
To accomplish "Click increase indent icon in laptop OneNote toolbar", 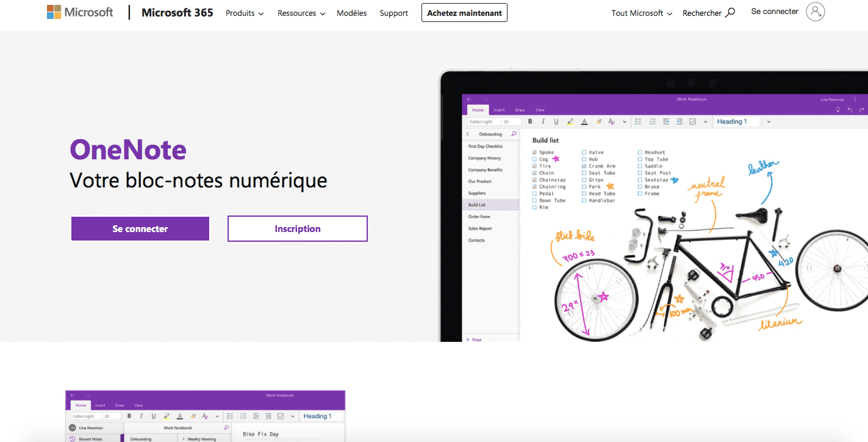I will pyautogui.click(x=679, y=121).
